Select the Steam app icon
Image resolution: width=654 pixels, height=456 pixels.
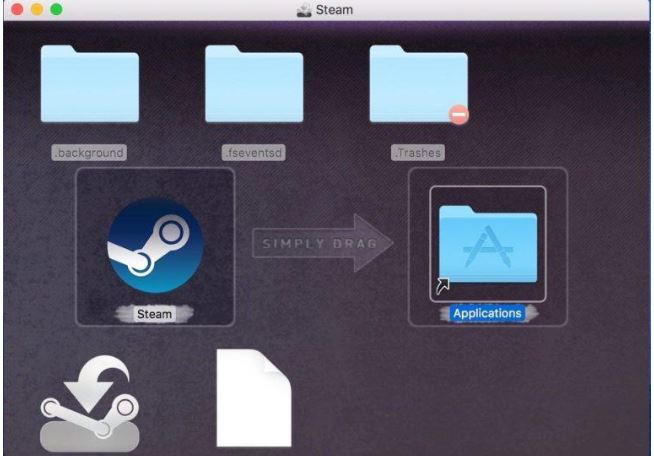[x=154, y=246]
